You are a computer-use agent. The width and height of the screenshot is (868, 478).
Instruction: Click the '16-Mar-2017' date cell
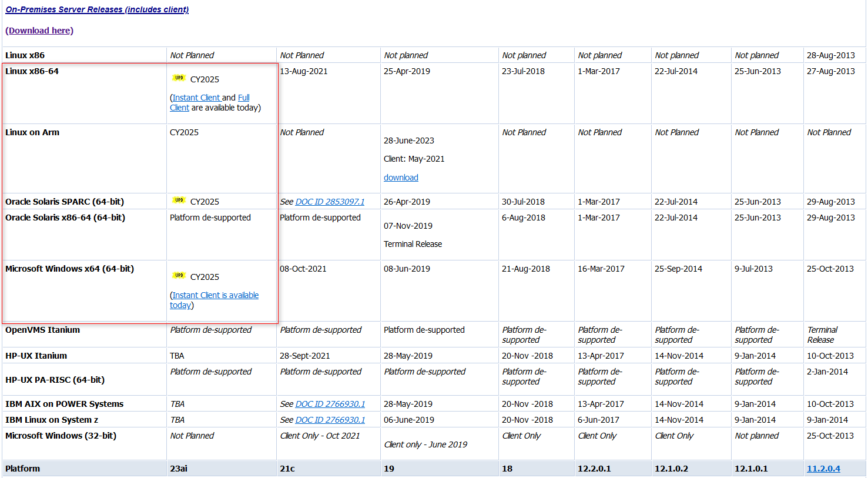coord(601,269)
